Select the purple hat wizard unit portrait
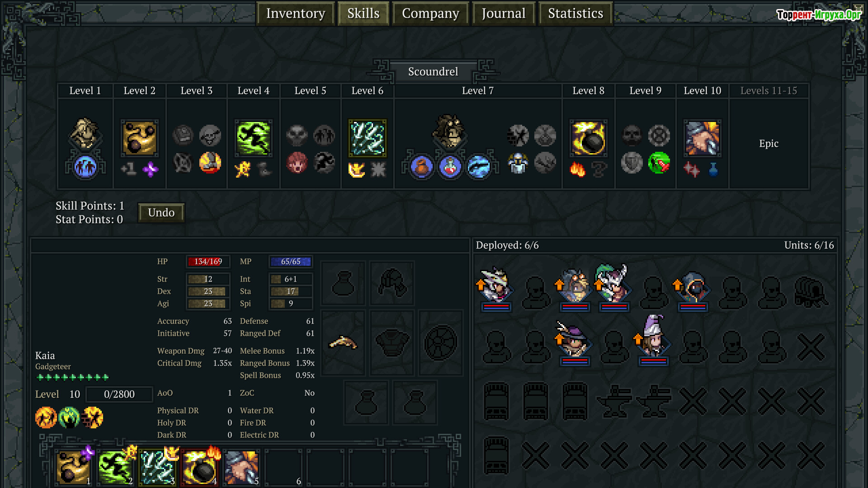This screenshot has height=488, width=868. point(653,337)
